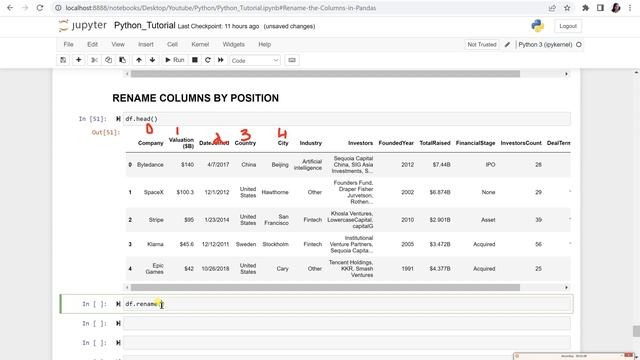Move selected cell up
The width and height of the screenshot is (640, 360).
pos(139,60)
